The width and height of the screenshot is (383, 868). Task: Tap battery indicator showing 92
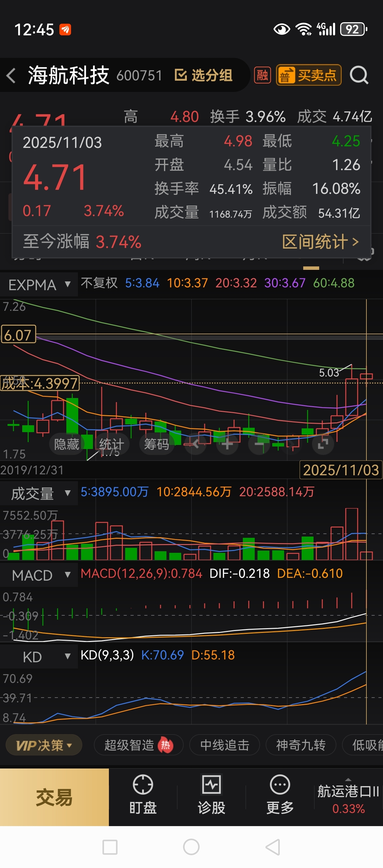354,29
